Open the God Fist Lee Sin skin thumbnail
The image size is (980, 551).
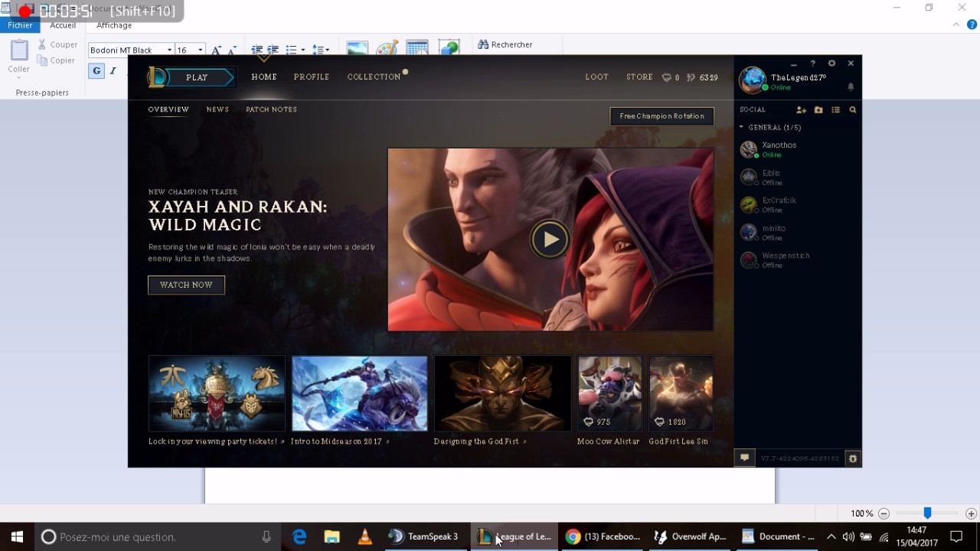[681, 393]
